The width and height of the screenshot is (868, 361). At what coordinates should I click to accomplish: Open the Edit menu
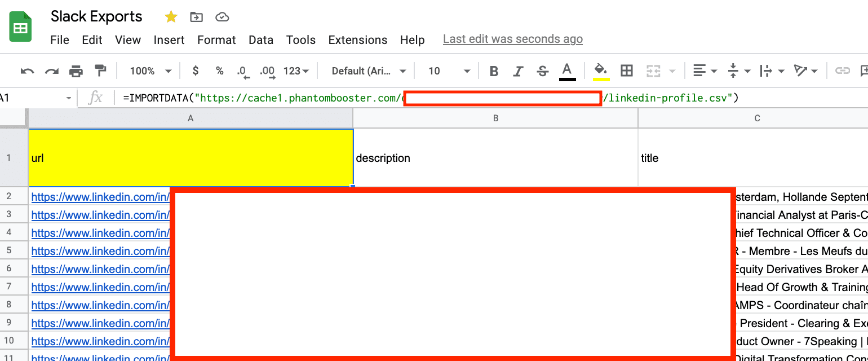click(92, 40)
